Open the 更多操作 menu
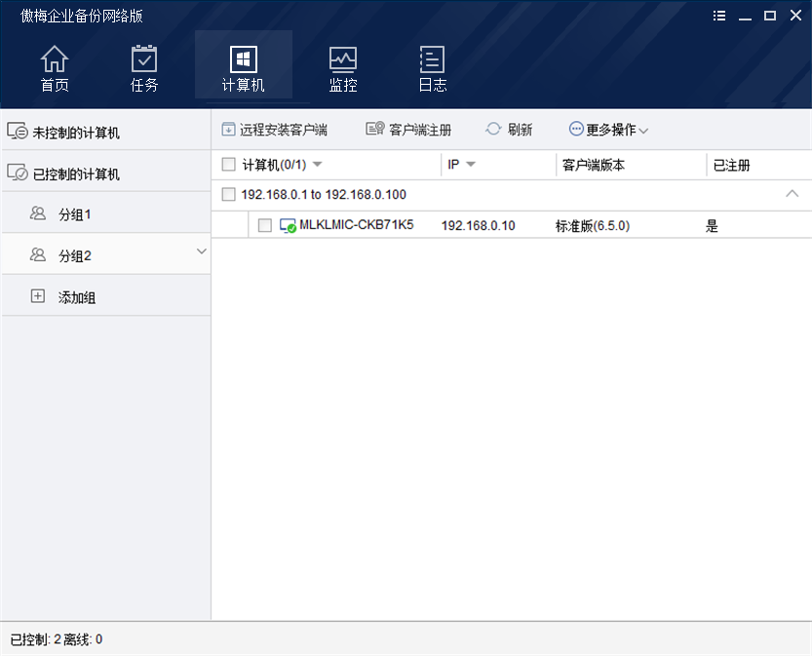Image resolution: width=812 pixels, height=656 pixels. click(608, 129)
